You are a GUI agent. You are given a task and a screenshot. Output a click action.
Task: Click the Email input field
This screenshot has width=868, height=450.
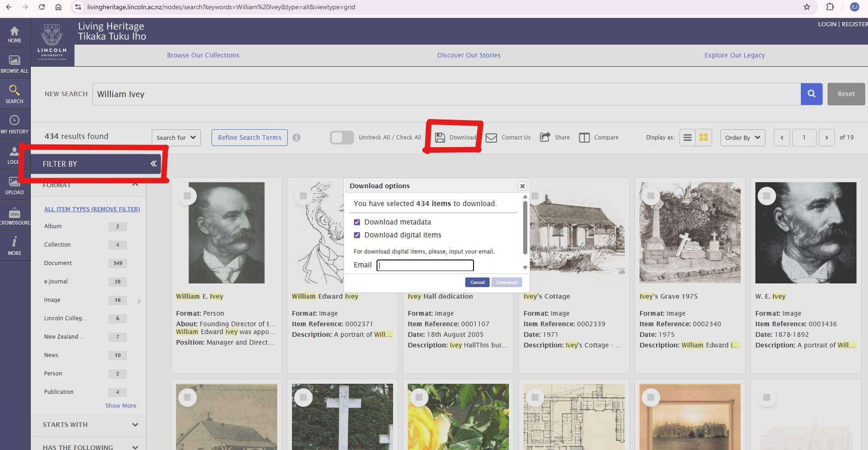[x=425, y=265]
